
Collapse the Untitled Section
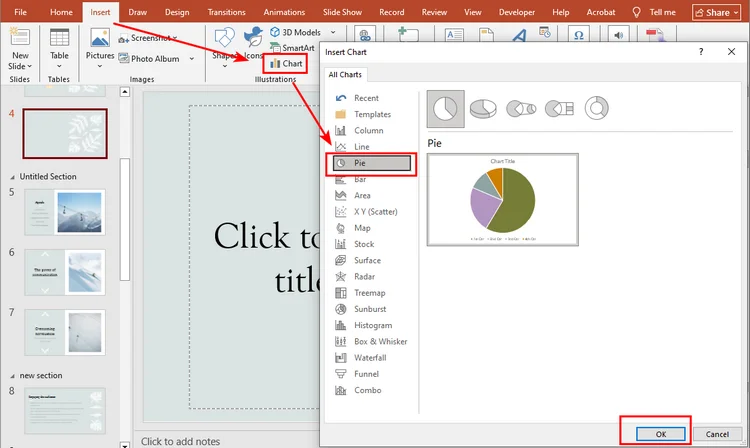tap(12, 177)
